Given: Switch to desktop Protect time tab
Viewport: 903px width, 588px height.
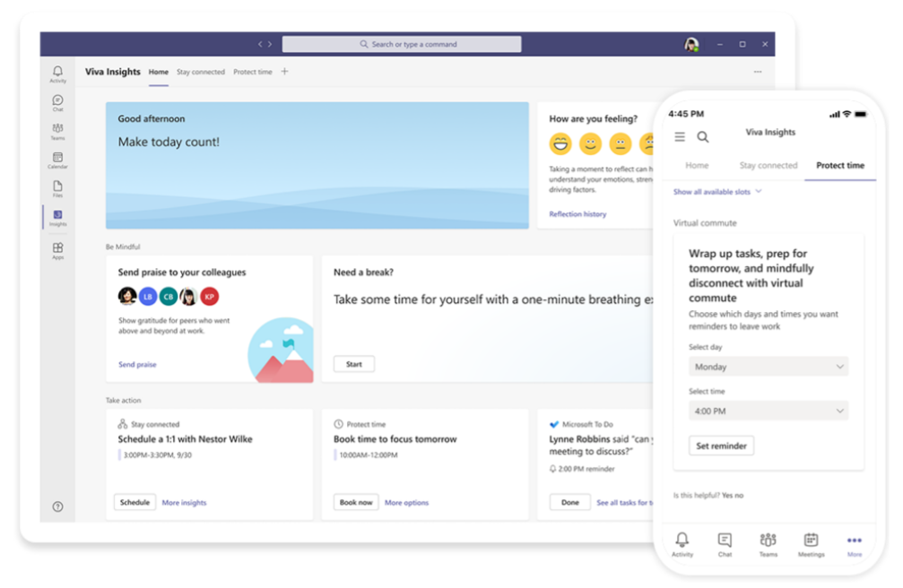Looking at the screenshot, I should pos(252,72).
